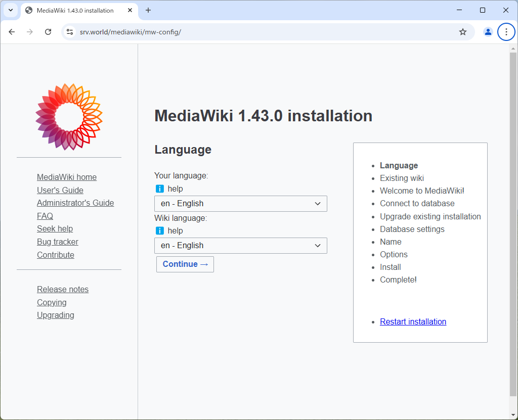
Task: Open the User's Guide link
Action: 60,190
